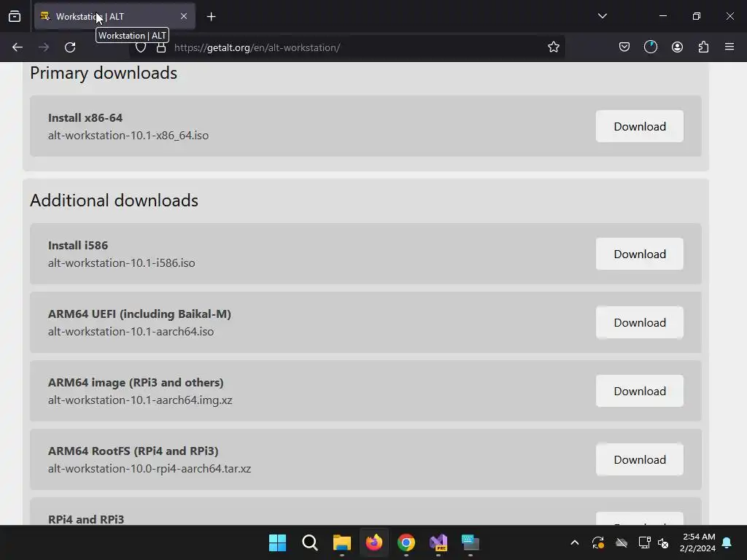This screenshot has height=560, width=747.
Task: Click the Install x86-64 title text
Action: pos(85,117)
